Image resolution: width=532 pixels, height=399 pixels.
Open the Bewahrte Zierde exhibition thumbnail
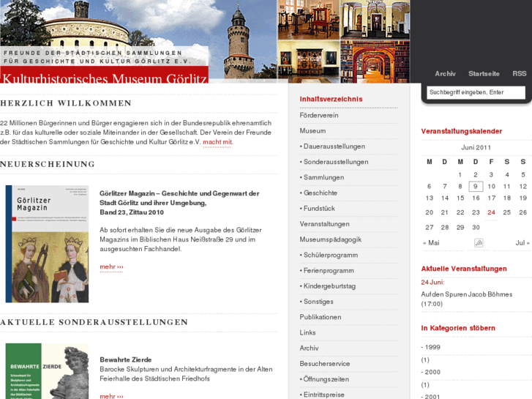click(47, 371)
